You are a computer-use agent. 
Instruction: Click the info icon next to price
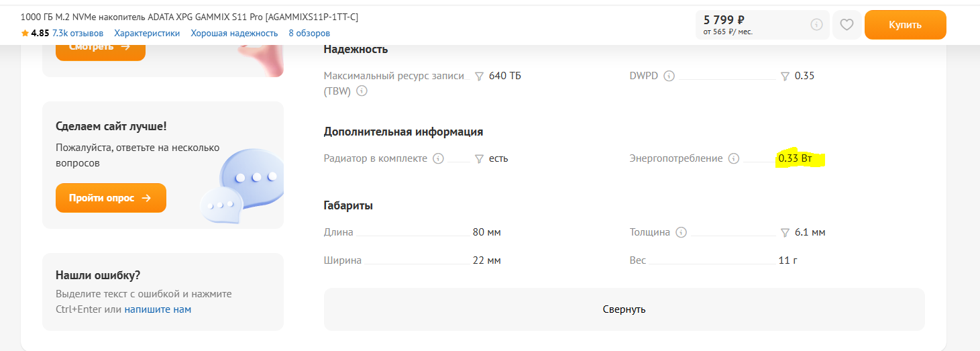pos(816,25)
